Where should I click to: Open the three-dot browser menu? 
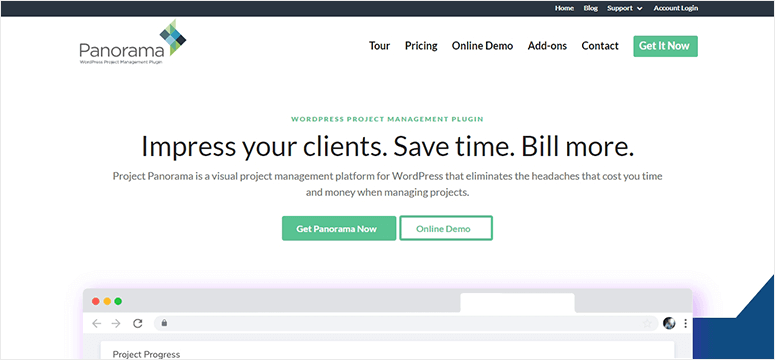[x=685, y=323]
